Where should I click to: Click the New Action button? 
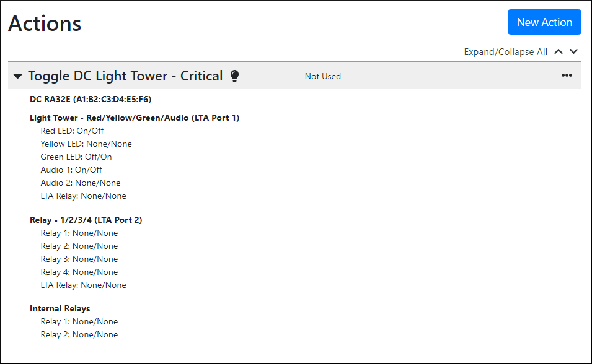pos(544,22)
